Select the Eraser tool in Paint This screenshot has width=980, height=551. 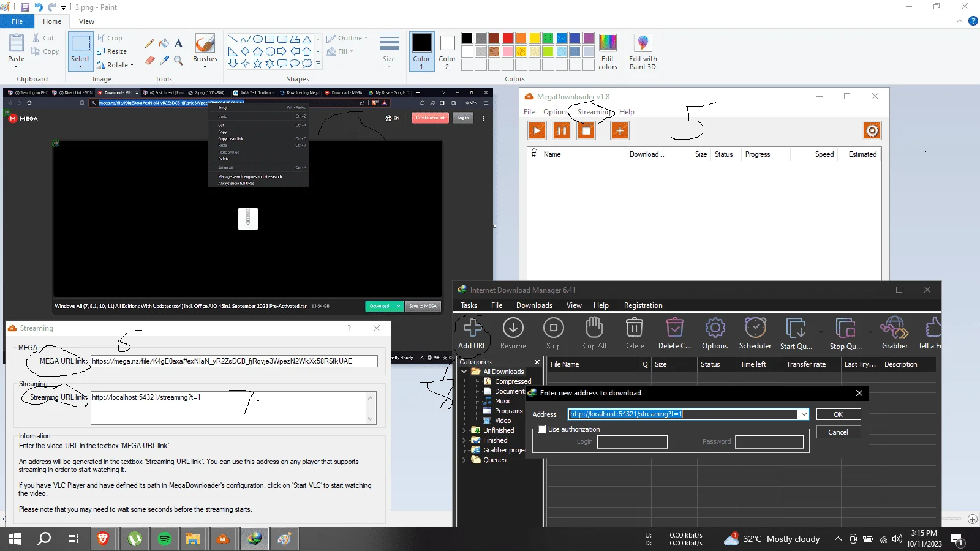click(x=149, y=60)
